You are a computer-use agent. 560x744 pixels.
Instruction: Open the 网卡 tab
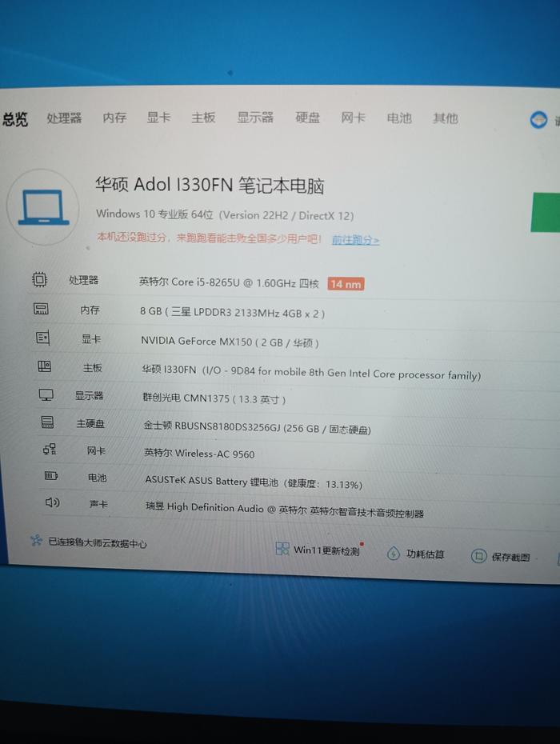pyautogui.click(x=353, y=117)
